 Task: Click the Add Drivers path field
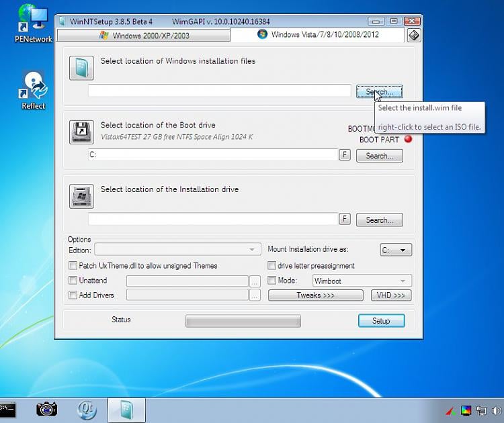point(187,295)
